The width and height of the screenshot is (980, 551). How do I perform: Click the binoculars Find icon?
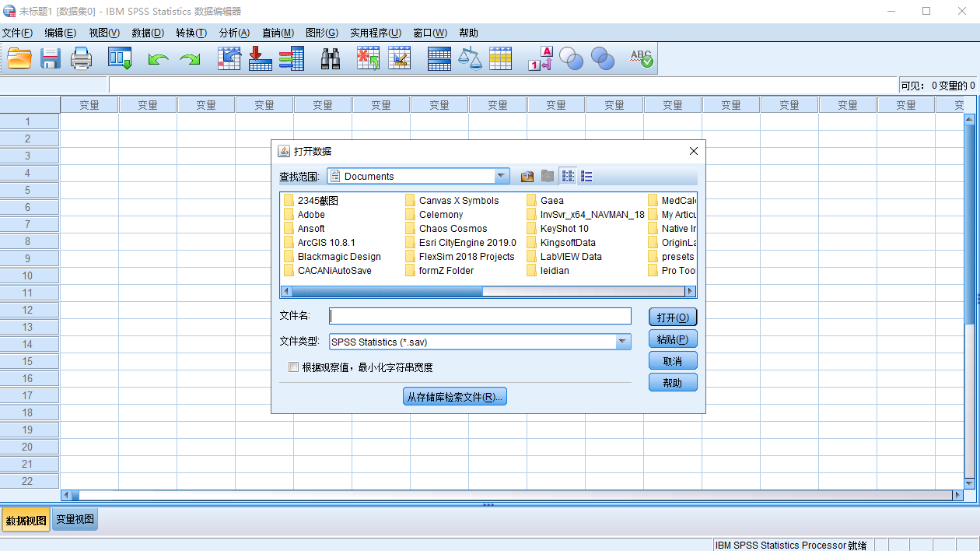click(x=331, y=58)
